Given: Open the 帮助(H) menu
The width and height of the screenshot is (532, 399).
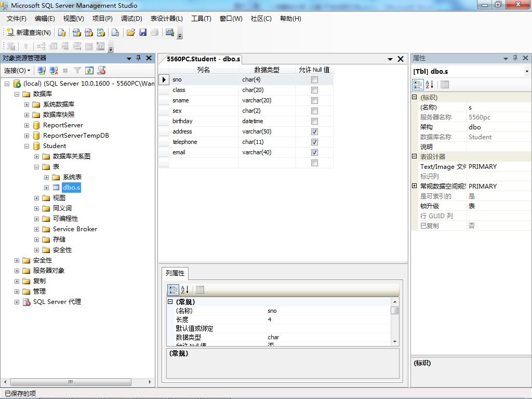Looking at the screenshot, I should [x=290, y=19].
